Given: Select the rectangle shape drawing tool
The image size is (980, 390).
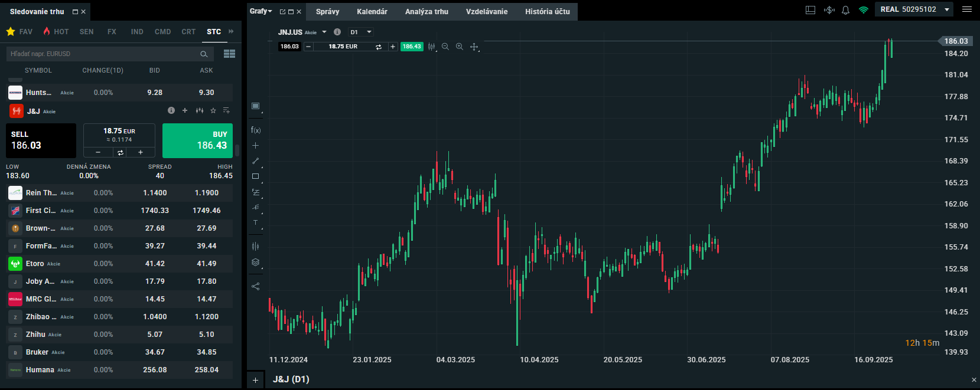Looking at the screenshot, I should click(x=256, y=176).
